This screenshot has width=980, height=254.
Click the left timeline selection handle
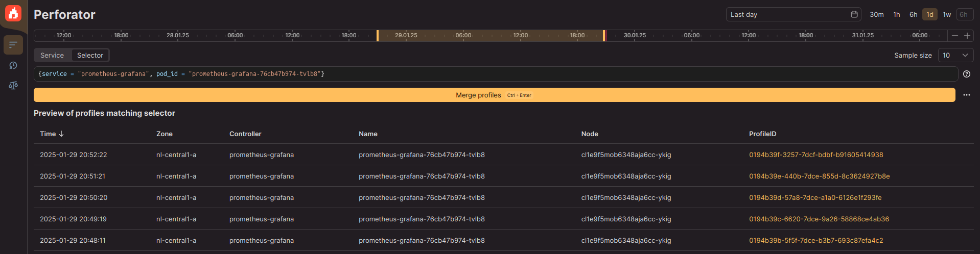pyautogui.click(x=378, y=36)
